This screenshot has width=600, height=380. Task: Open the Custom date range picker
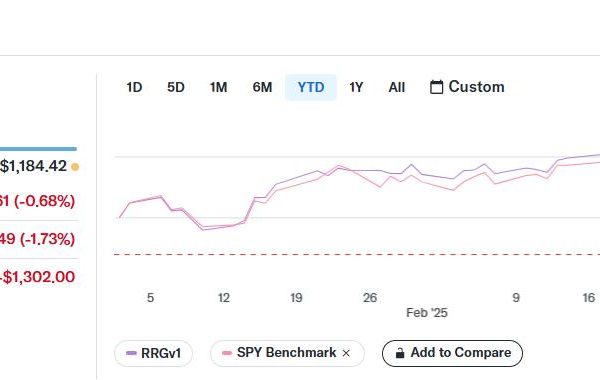tap(467, 87)
